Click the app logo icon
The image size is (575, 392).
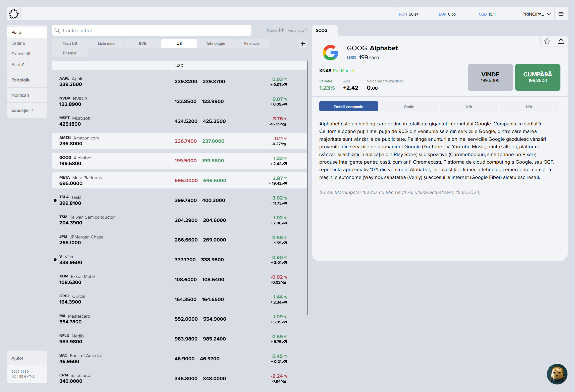pyautogui.click(x=14, y=14)
